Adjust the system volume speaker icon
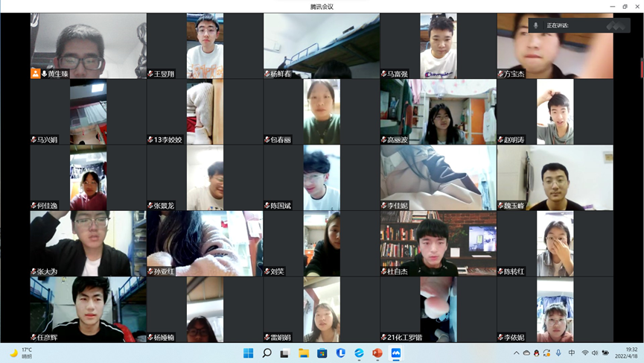This screenshot has width=644, height=363. [x=595, y=353]
